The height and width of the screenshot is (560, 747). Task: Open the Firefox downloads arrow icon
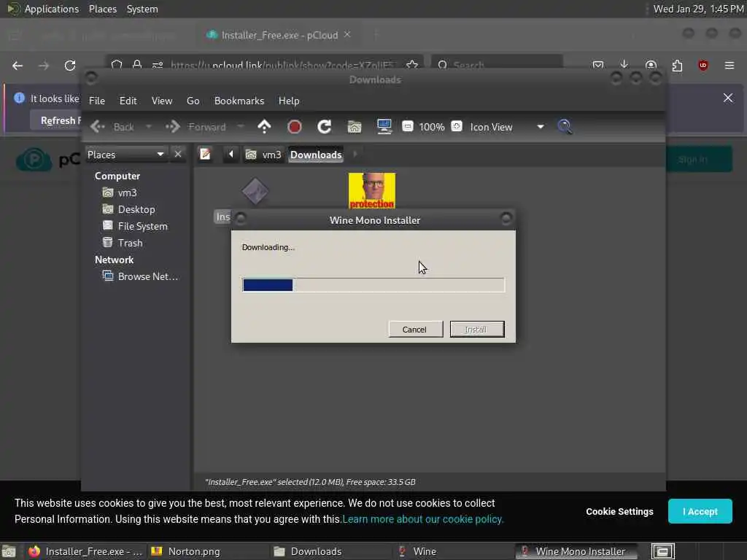pyautogui.click(x=624, y=65)
